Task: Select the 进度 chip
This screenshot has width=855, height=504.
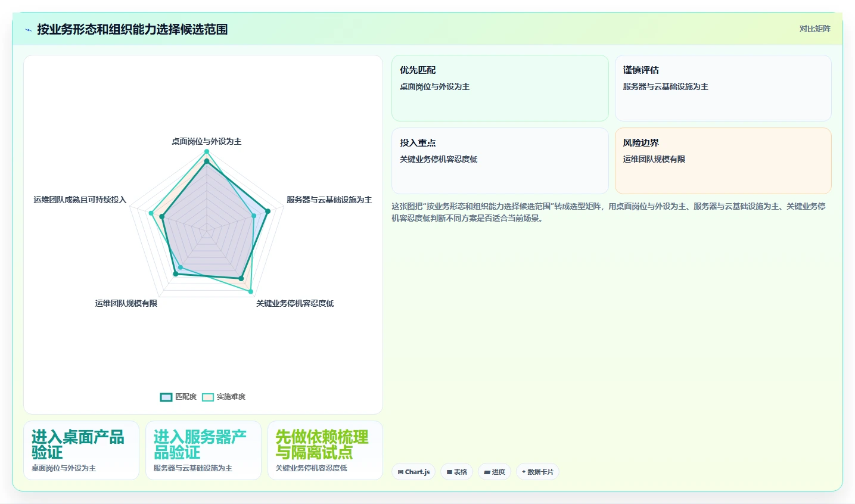Action: 495,472
